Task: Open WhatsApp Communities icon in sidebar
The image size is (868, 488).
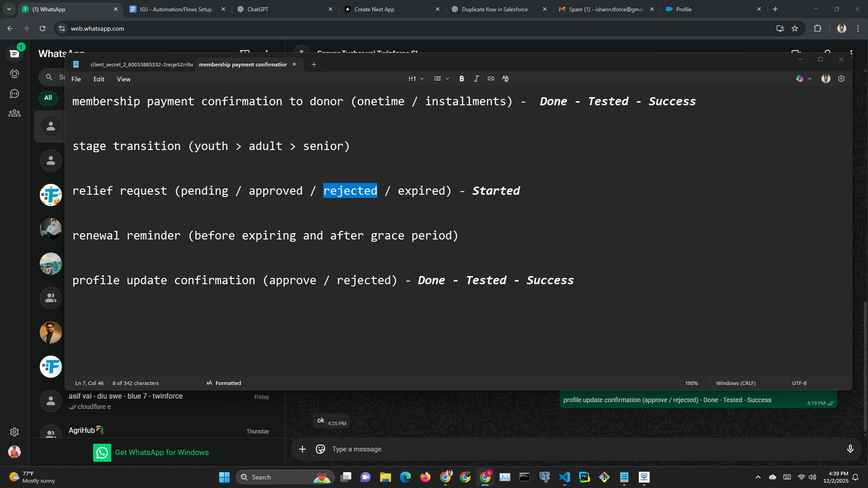Action: point(14,113)
